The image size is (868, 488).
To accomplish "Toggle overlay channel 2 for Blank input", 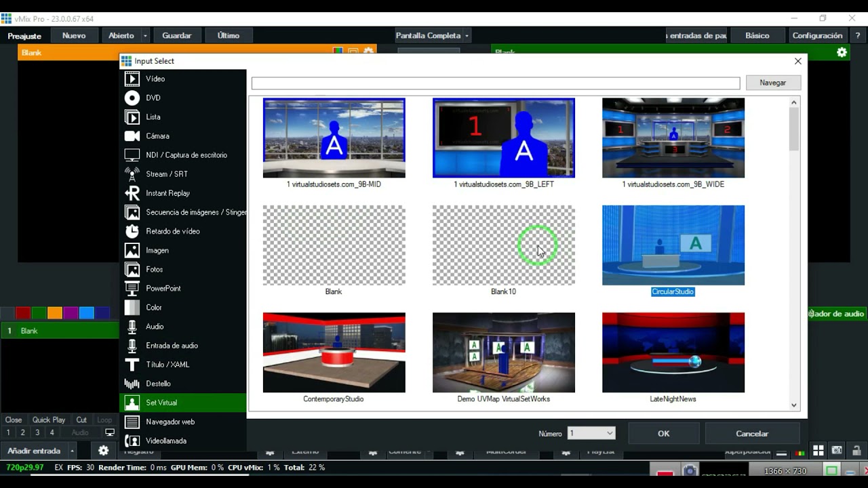I will coord(22,432).
